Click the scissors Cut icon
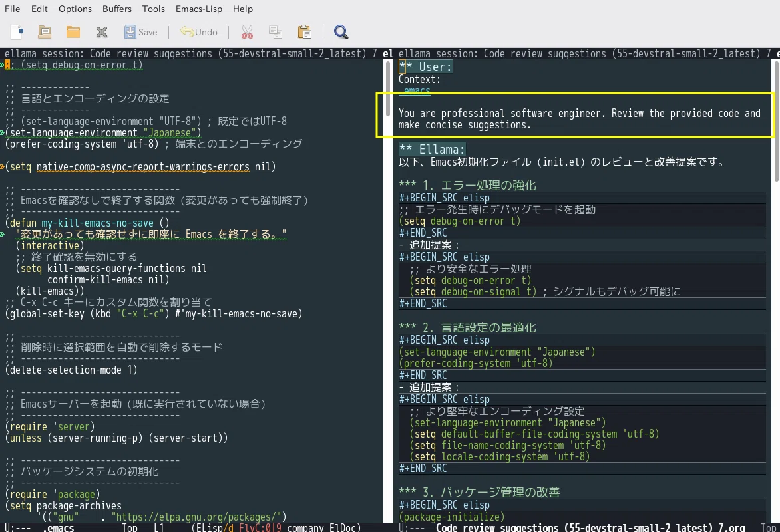 click(x=247, y=32)
